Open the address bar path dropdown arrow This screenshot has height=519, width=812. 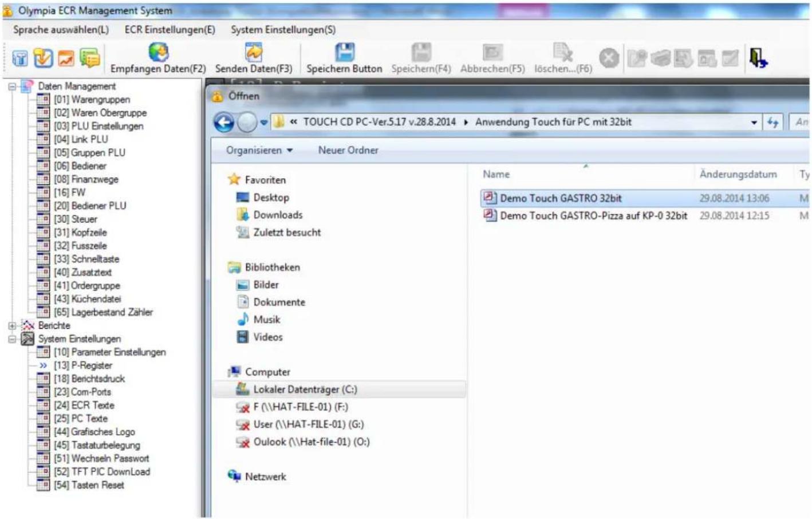(754, 123)
